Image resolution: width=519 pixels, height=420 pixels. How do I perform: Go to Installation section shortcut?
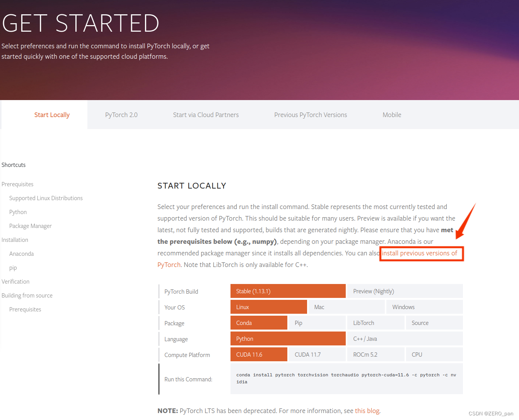[x=15, y=240]
